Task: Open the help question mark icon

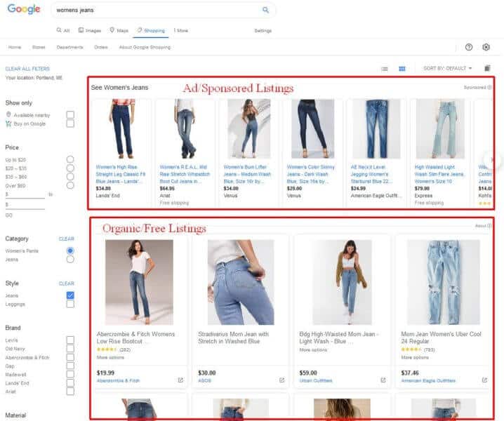Action: click(469, 47)
